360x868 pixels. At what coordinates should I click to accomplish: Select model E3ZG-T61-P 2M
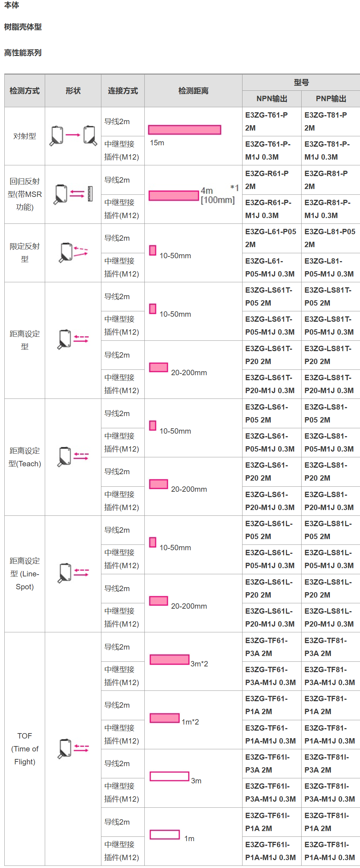(x=267, y=121)
